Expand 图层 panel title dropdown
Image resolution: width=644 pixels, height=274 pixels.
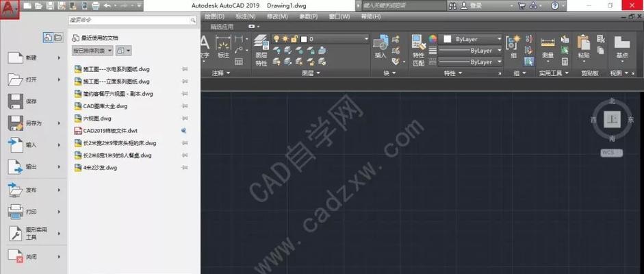(311, 73)
